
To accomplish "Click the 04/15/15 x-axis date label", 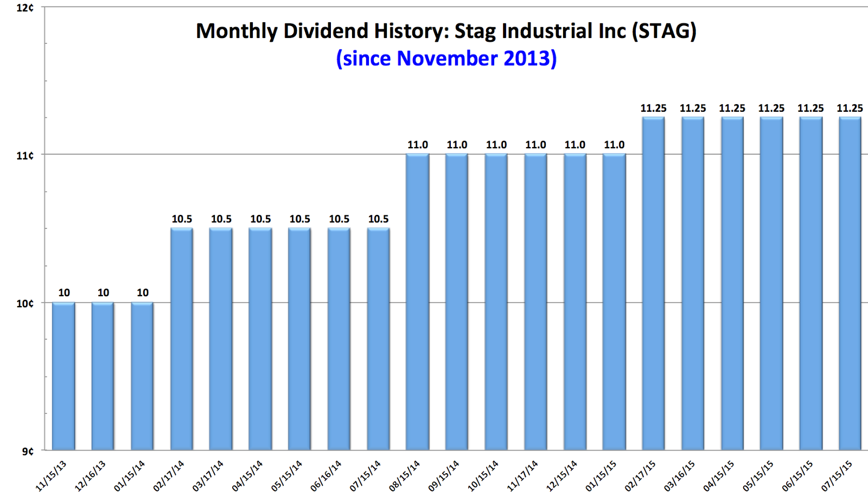I will [719, 476].
